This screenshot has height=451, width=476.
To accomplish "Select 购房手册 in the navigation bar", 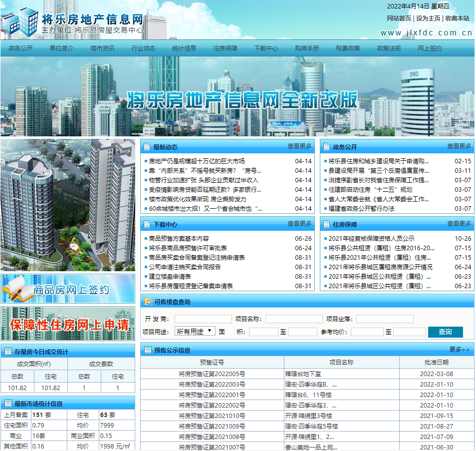I will coord(307,48).
